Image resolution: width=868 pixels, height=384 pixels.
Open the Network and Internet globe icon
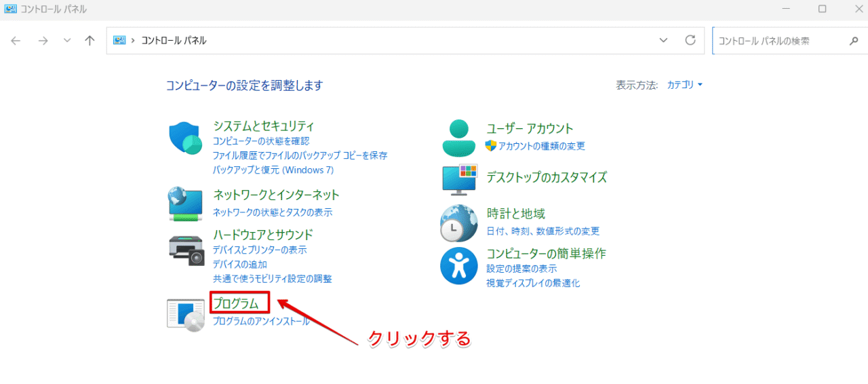click(186, 204)
